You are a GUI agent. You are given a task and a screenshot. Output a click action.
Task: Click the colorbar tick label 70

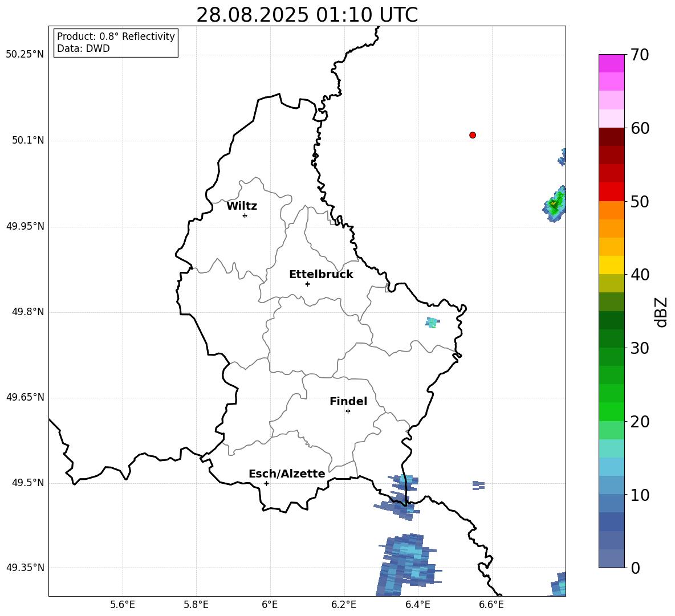click(x=640, y=55)
